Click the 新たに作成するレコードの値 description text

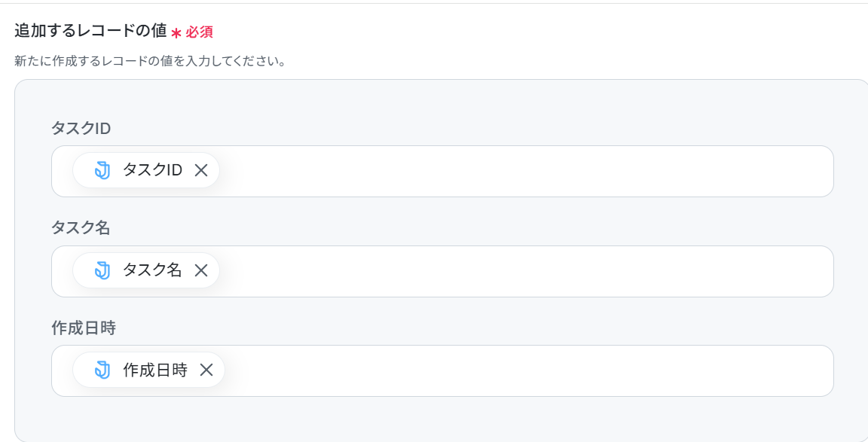(150, 61)
